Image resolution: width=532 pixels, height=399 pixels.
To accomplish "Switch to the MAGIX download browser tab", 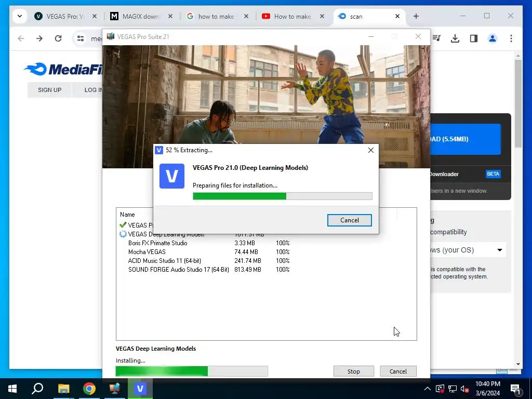I will [141, 16].
